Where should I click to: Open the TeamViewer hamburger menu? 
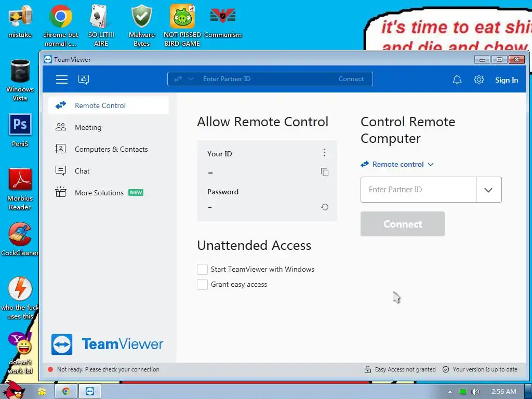[x=62, y=79]
